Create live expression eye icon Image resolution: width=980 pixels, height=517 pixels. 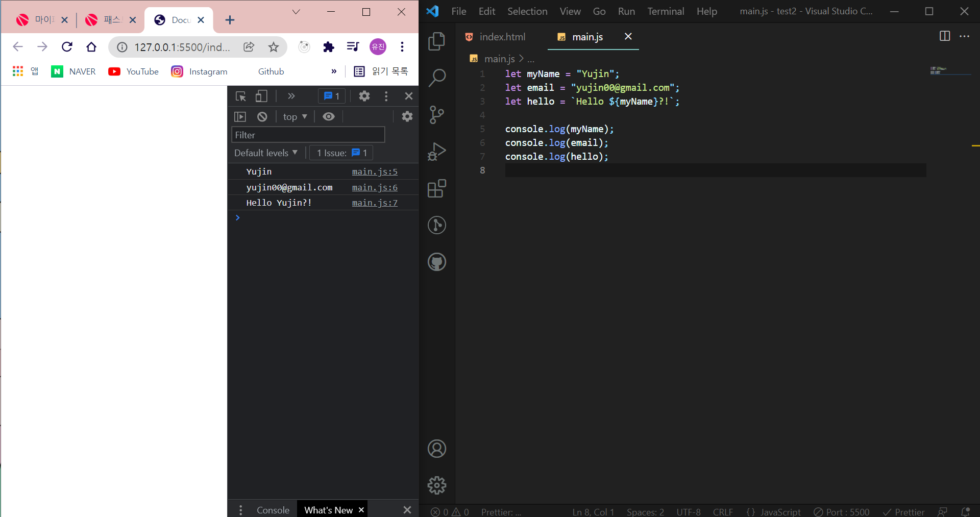point(329,117)
